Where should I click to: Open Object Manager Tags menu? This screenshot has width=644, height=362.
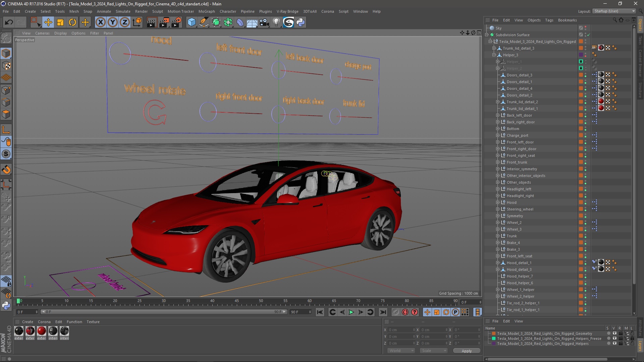(549, 20)
